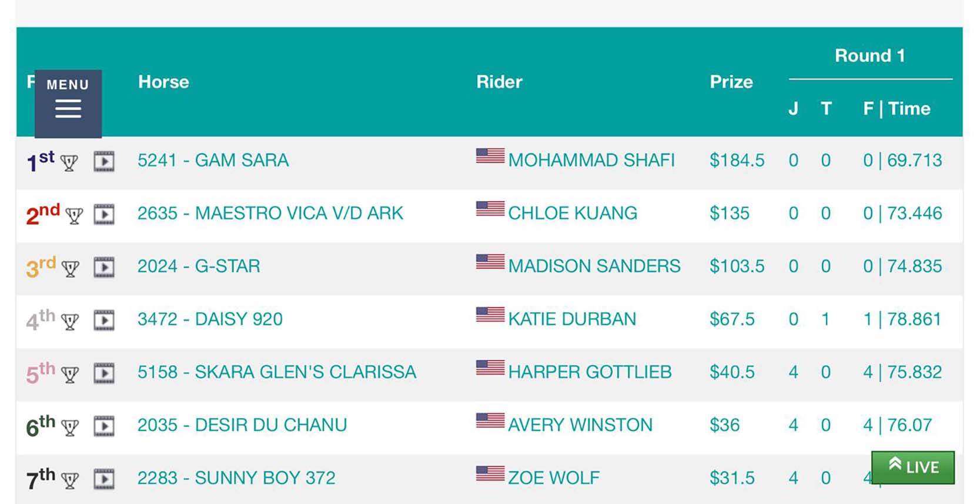Open horse 5241 - GAM SARA
980x504 pixels.
click(213, 161)
